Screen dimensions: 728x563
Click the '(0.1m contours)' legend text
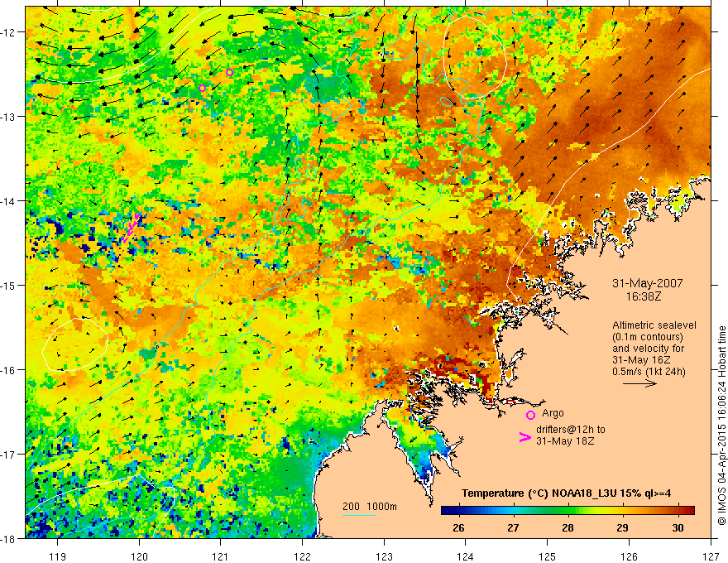[x=648, y=337]
